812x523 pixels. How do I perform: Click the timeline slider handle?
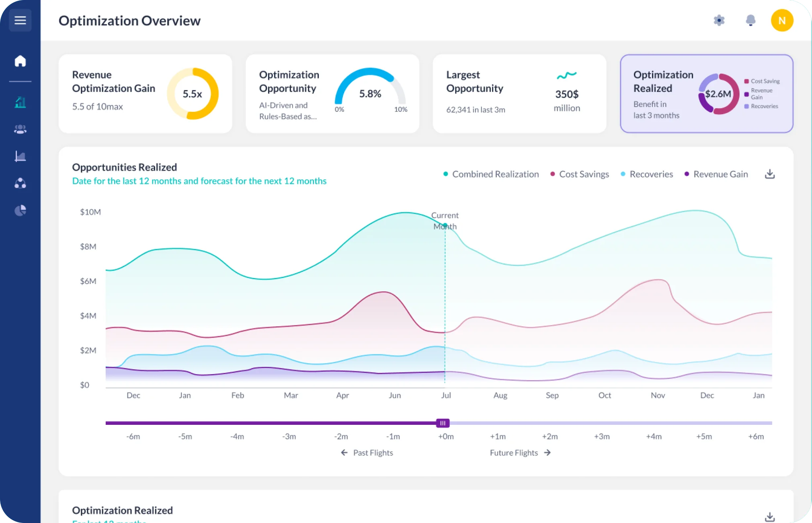pos(443,423)
